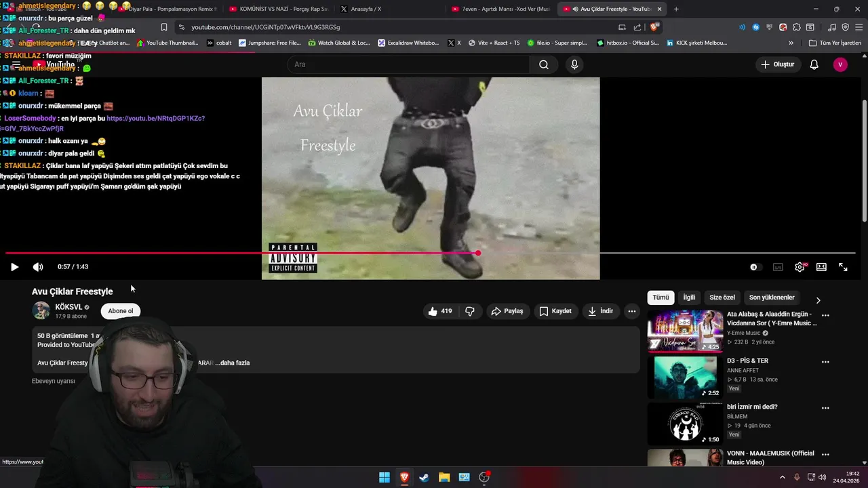Open biri İzmir mi dedi? video

pyautogui.click(x=752, y=407)
